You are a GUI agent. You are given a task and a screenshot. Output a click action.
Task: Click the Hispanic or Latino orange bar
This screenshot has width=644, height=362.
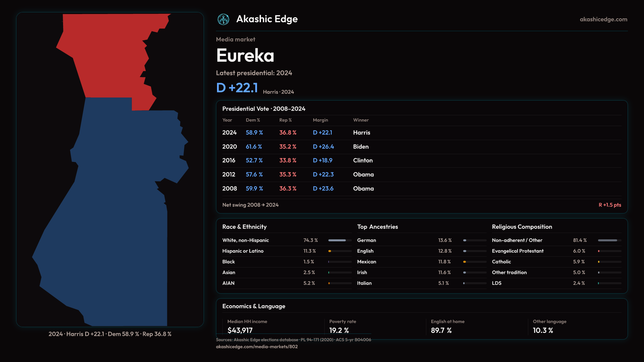click(x=330, y=251)
